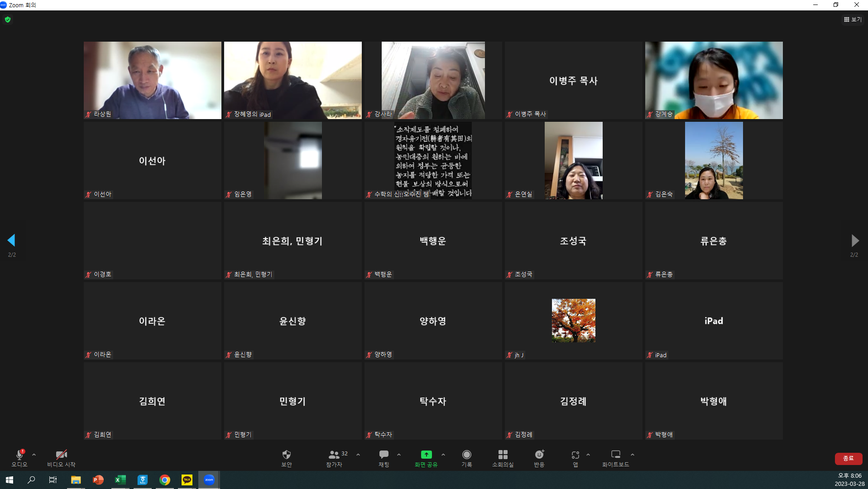This screenshot has width=868, height=489.
Task: Click the green encryption shield icon
Action: (8, 19)
